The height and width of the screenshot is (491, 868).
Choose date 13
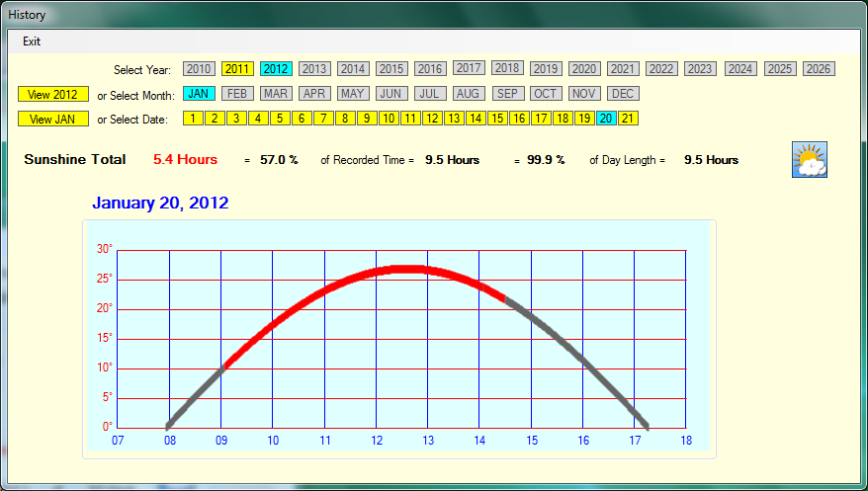click(454, 119)
